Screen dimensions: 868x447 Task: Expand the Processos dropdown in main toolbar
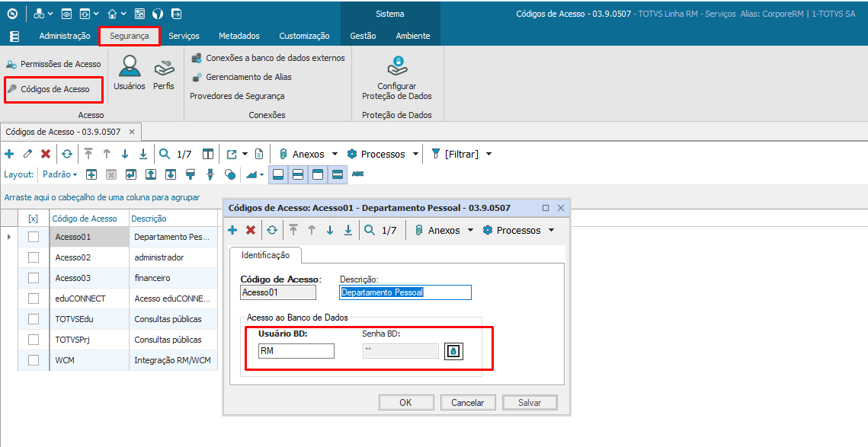tap(416, 154)
